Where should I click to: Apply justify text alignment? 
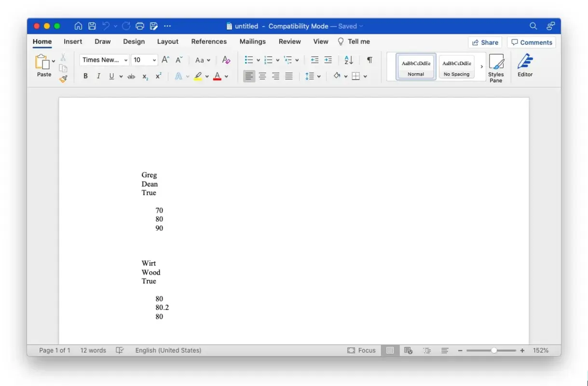288,76
